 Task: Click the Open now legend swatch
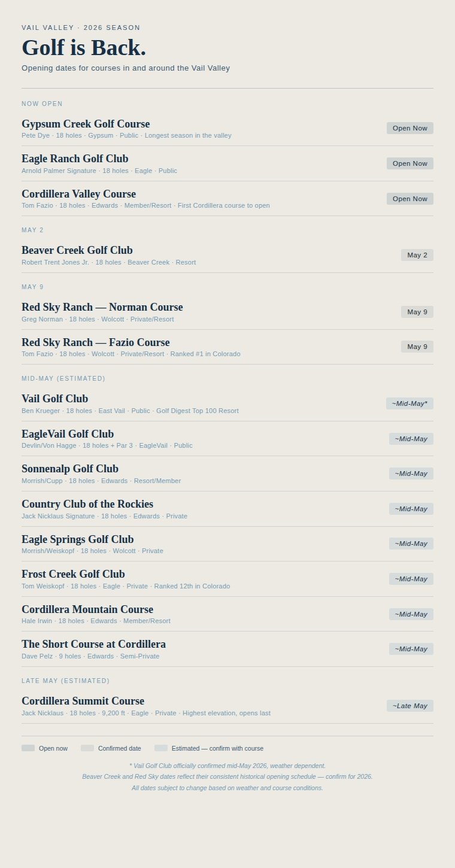pos(28,748)
